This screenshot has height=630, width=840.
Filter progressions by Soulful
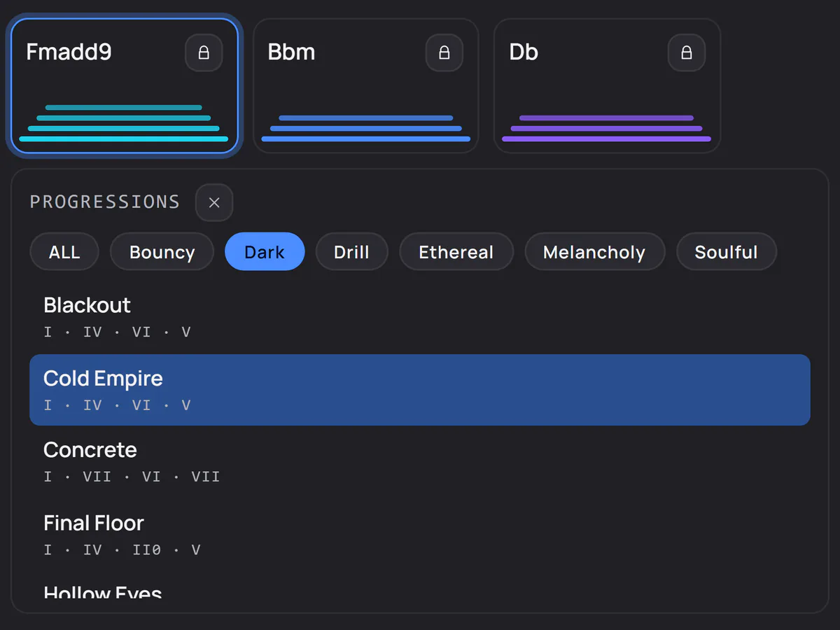726,252
